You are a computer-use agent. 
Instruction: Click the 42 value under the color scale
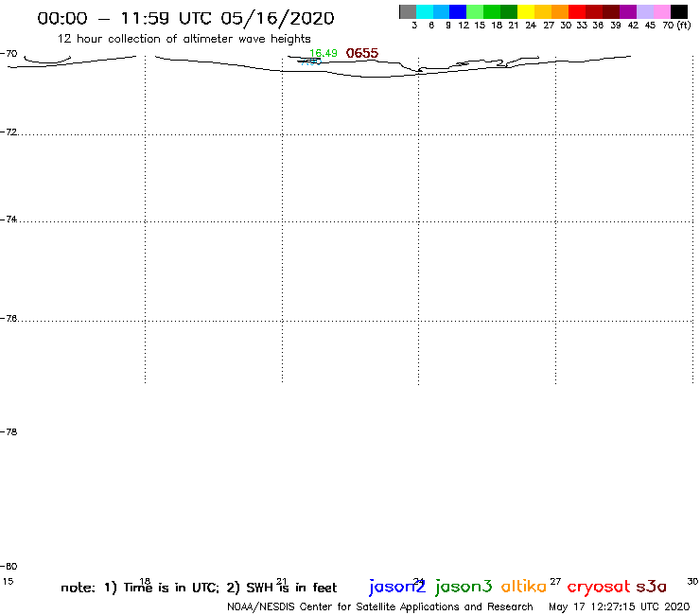coord(633,26)
